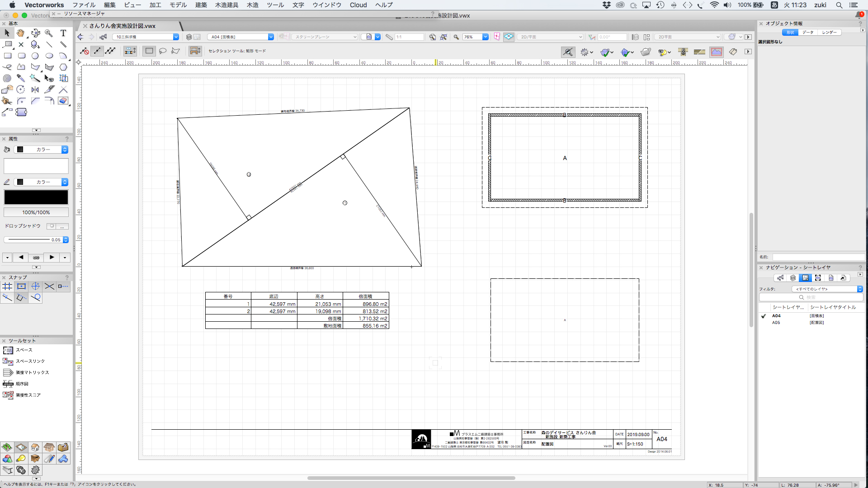Click the horizontal scrollbar of drawing area
The width and height of the screenshot is (868, 488).
(x=411, y=478)
